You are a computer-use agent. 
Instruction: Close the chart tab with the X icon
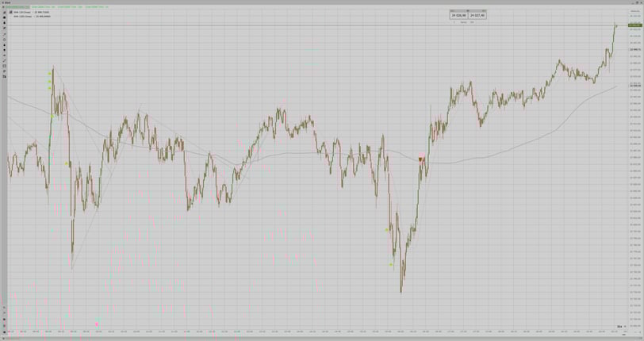click(x=3, y=7)
